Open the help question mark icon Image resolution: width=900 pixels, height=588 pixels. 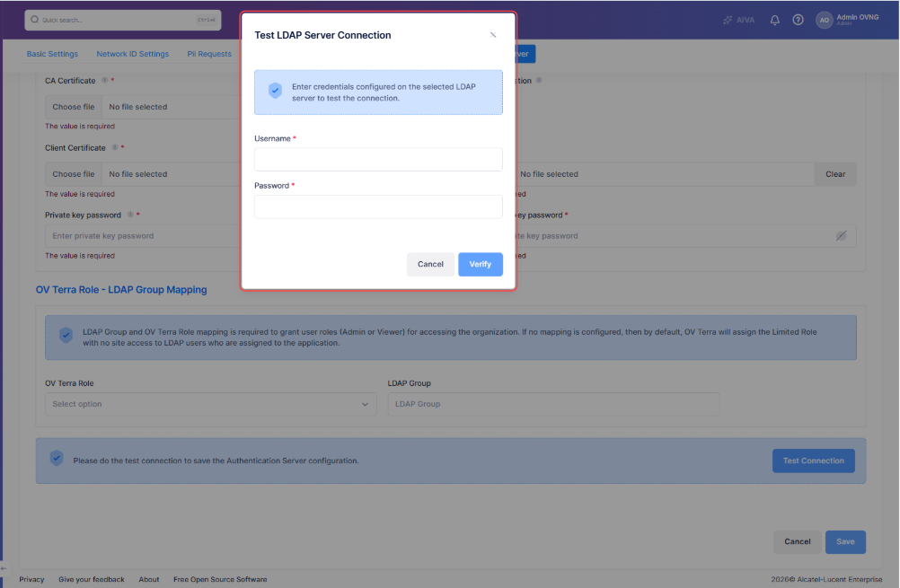point(798,20)
